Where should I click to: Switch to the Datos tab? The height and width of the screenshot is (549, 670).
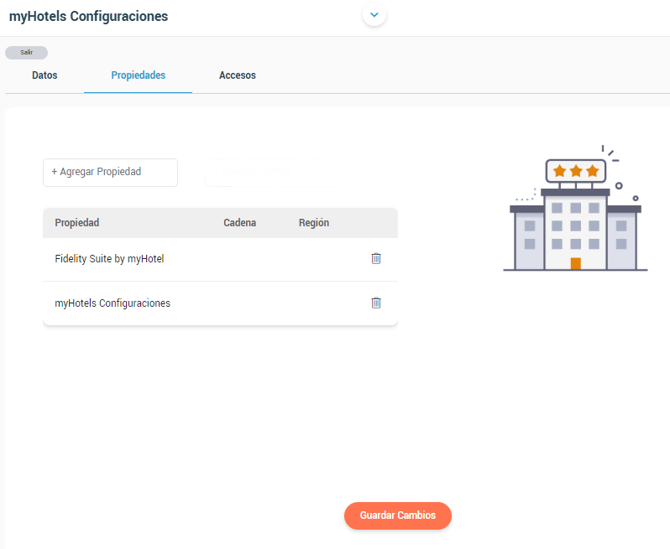click(44, 75)
